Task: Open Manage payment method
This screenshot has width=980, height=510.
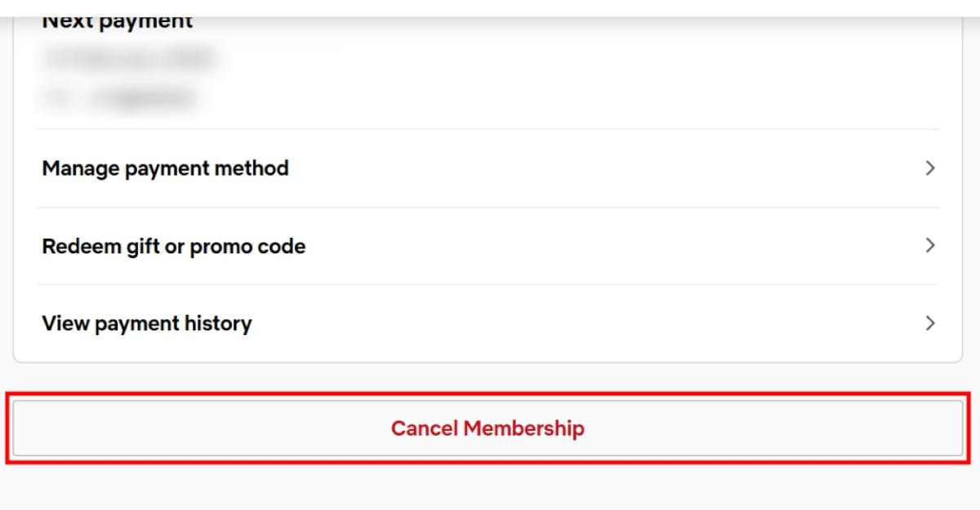Action: tap(165, 168)
